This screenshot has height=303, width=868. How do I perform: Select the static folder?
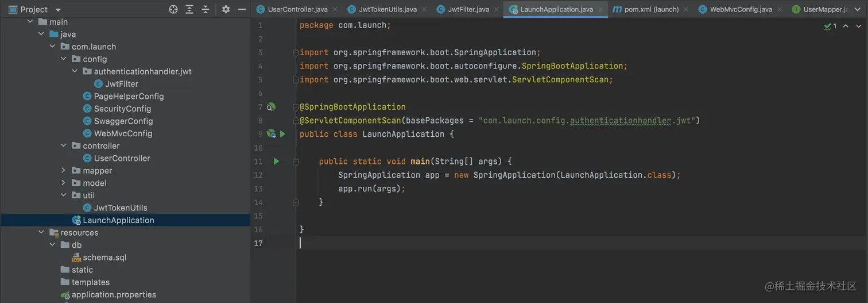coord(77,270)
